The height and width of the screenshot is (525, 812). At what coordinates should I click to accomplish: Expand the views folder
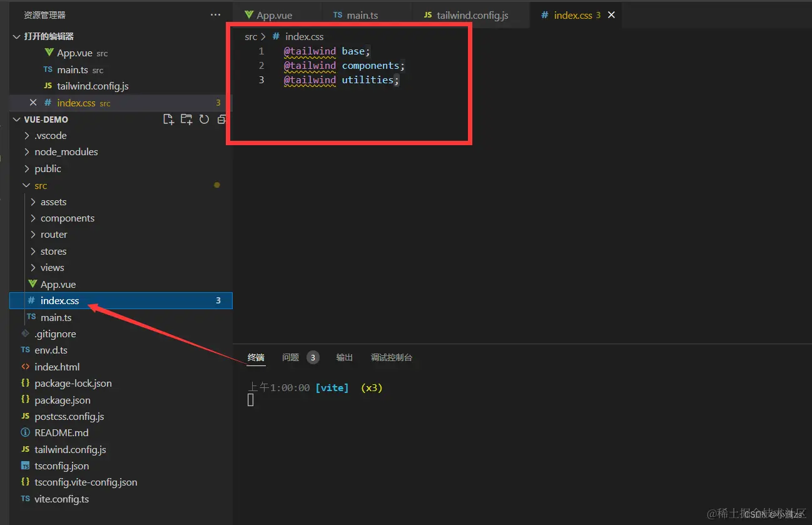(33, 267)
